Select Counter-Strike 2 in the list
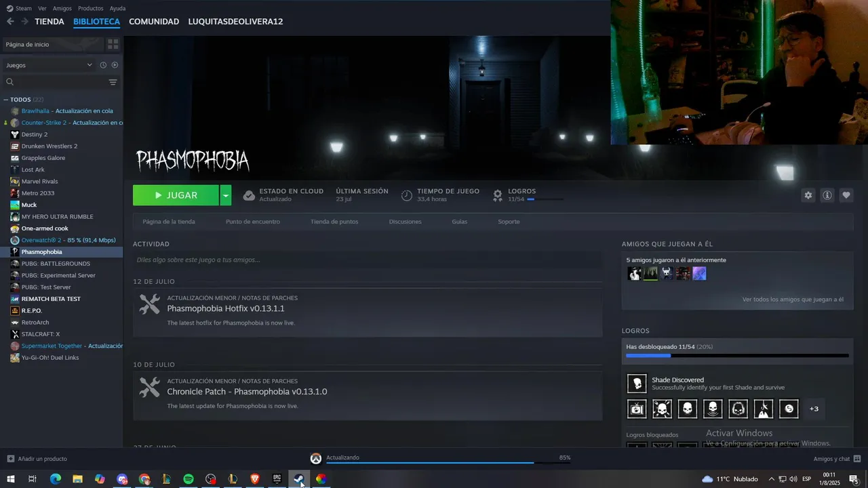Screen dimensions: 868x488 click(x=62, y=123)
